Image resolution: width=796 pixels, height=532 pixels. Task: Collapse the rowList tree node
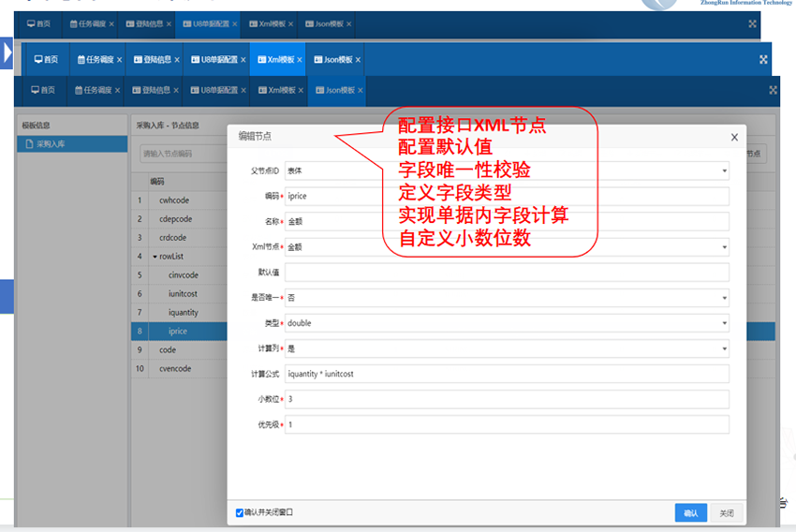tap(155, 257)
